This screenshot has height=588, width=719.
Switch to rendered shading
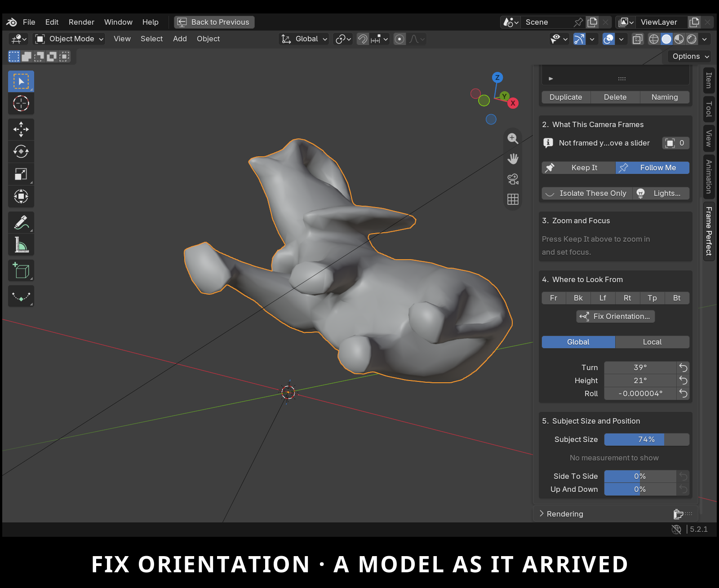[x=692, y=39]
